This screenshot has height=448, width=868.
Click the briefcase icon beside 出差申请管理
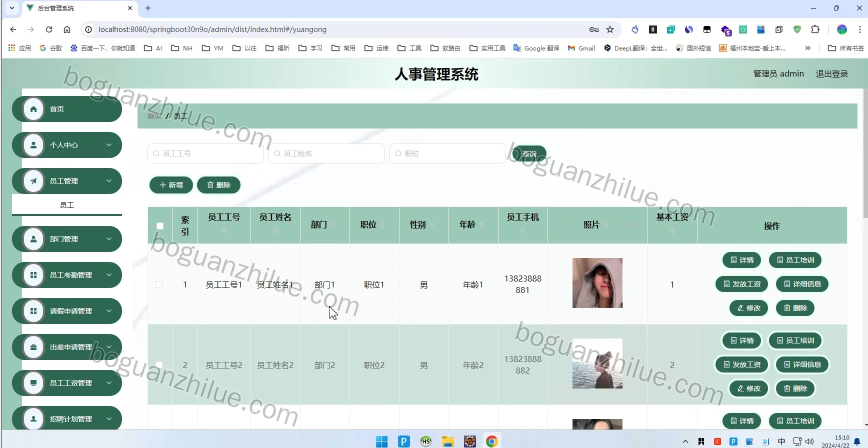[x=33, y=347]
